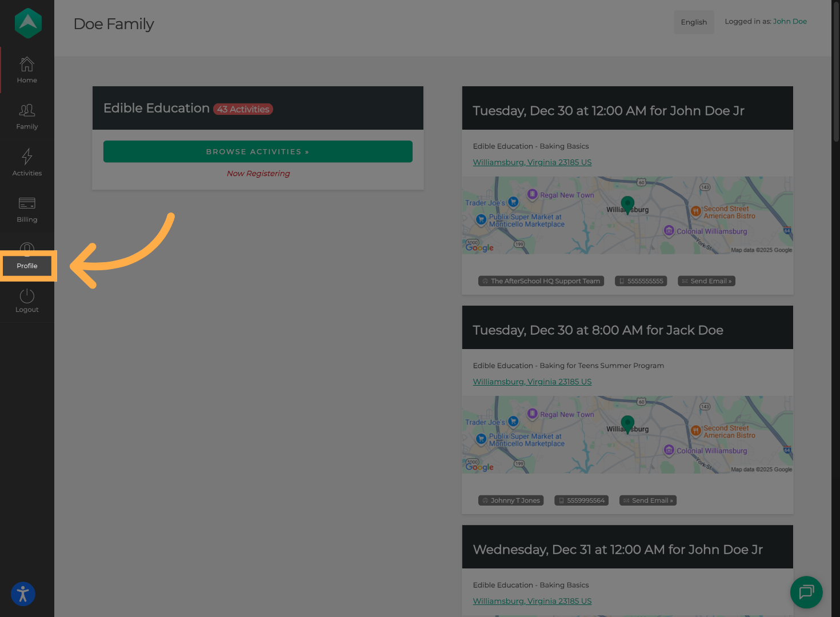Select the Home icon in the sidebar
Image resolution: width=840 pixels, height=617 pixels.
[26, 65]
